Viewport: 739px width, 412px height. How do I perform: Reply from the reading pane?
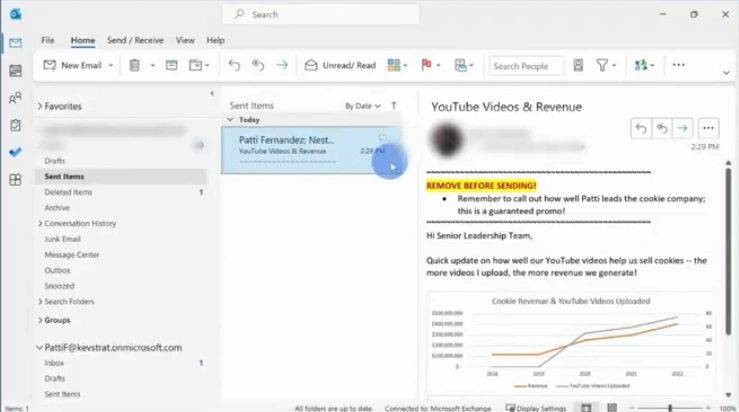pos(641,128)
